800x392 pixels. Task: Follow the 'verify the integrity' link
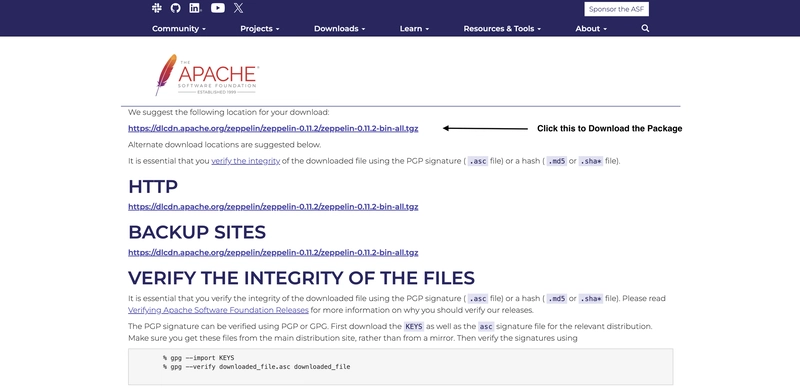pyautogui.click(x=245, y=161)
